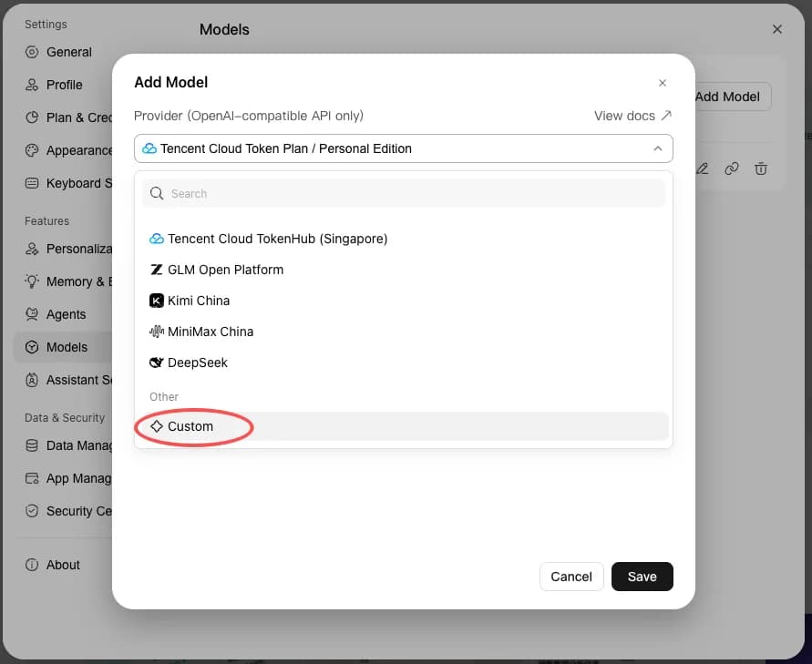Click the Appearance palette icon
This screenshot has width=812, height=664.
(x=32, y=150)
